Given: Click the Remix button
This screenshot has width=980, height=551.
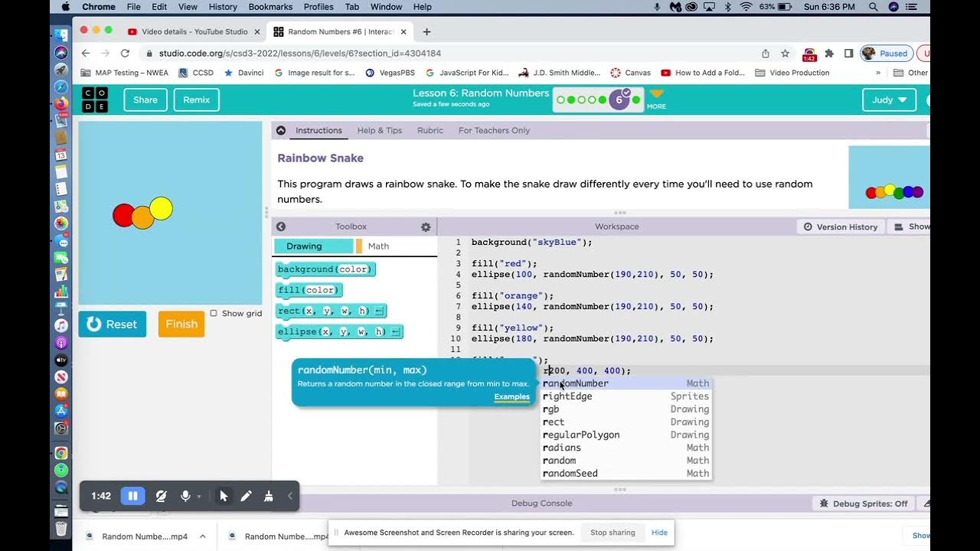Looking at the screenshot, I should click(196, 99).
